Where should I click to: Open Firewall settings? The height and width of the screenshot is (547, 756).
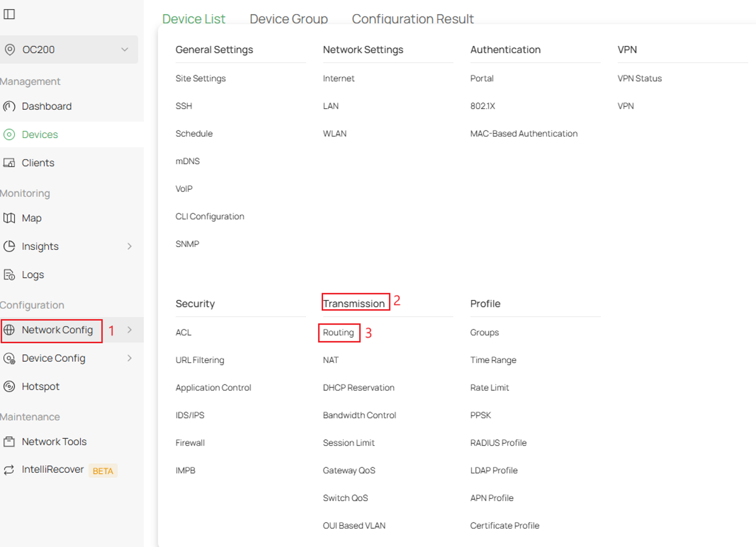tap(190, 443)
